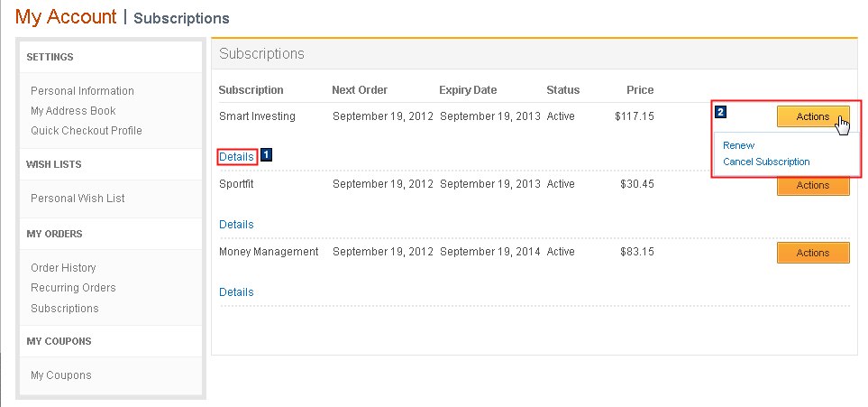Viewport: 868px width, 407px height.
Task: Open Details link under Smart Investing
Action: [x=236, y=157]
